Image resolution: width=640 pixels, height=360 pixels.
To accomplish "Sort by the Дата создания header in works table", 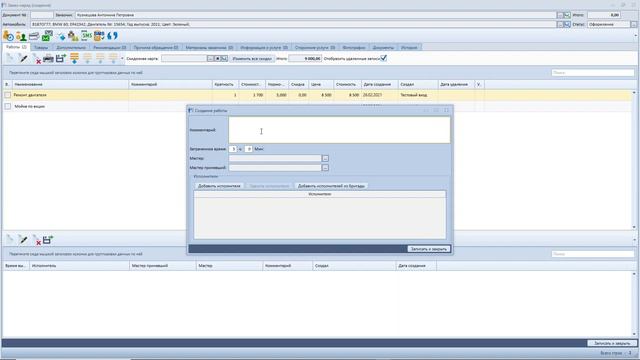I will point(379,84).
